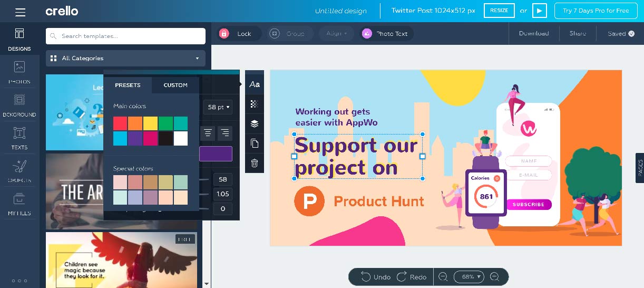Open the Objects sidebar panel

(19, 171)
